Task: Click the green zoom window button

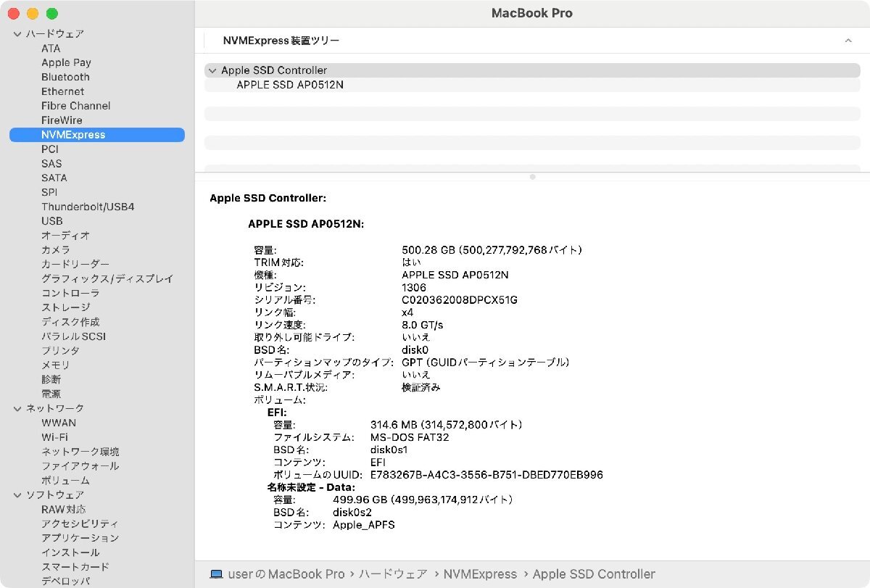Action: pyautogui.click(x=51, y=14)
